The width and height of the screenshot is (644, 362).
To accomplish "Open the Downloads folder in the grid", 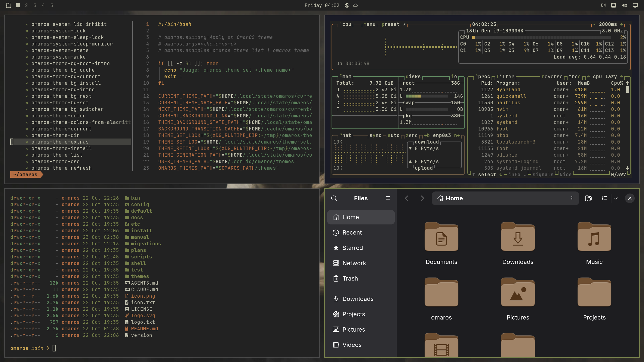I will pyautogui.click(x=518, y=243).
